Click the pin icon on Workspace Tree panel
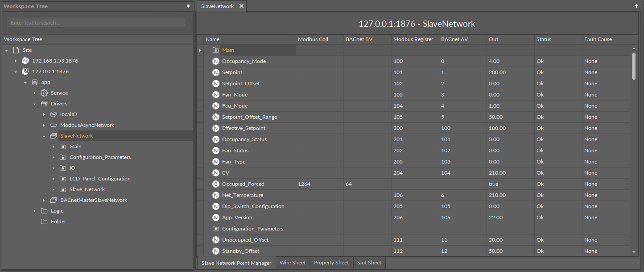This screenshot has height=272, width=644. pos(188,6)
